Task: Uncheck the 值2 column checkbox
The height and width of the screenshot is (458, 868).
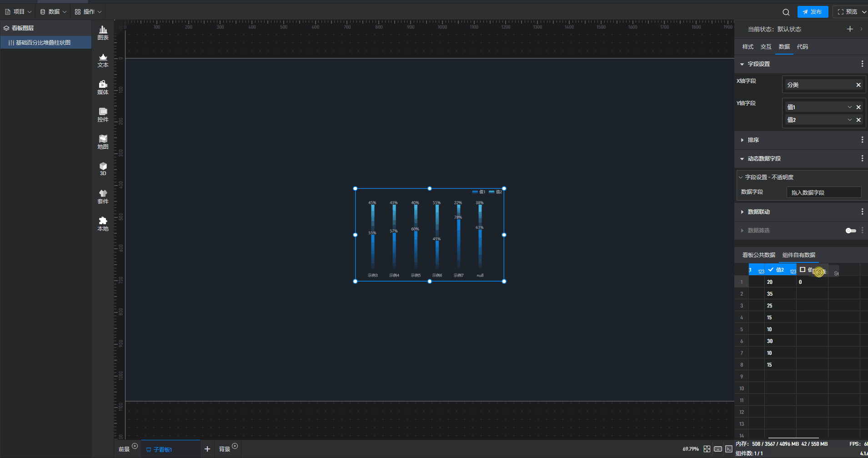Action: click(x=771, y=270)
